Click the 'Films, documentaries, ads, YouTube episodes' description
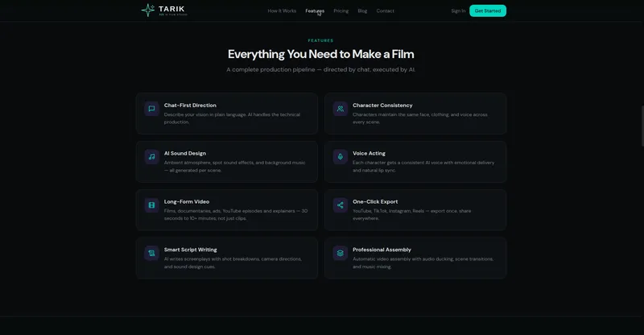Viewport: 644px width, 335px height. [236, 214]
